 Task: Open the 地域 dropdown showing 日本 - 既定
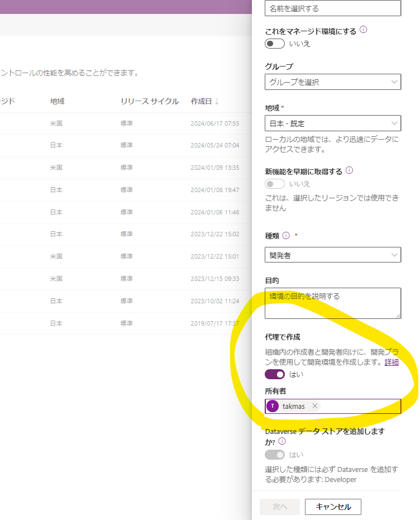click(333, 123)
